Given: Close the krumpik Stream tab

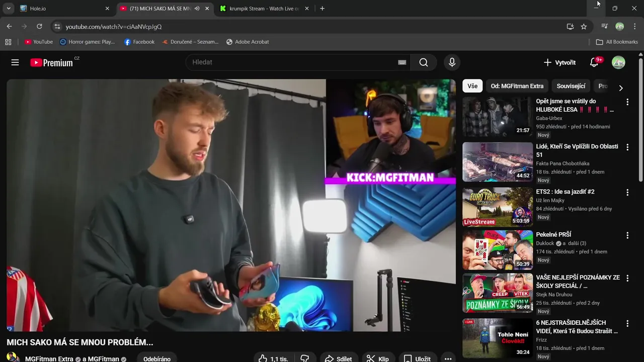Looking at the screenshot, I should (x=307, y=9).
